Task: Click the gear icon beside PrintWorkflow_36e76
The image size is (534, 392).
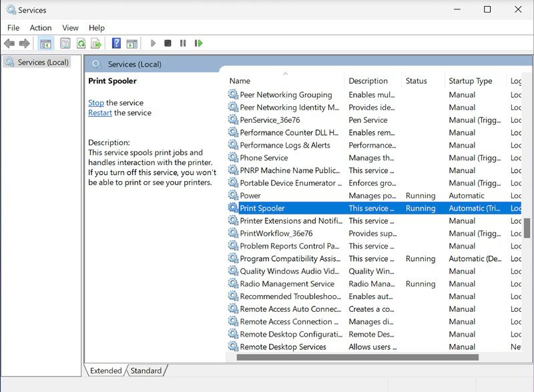Action: (x=233, y=233)
